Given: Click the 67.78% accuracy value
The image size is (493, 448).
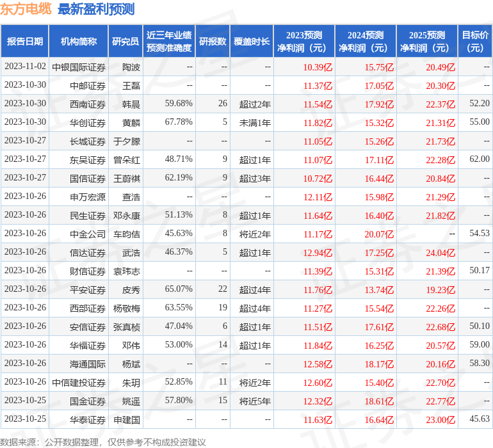Looking at the screenshot, I should click(179, 122).
